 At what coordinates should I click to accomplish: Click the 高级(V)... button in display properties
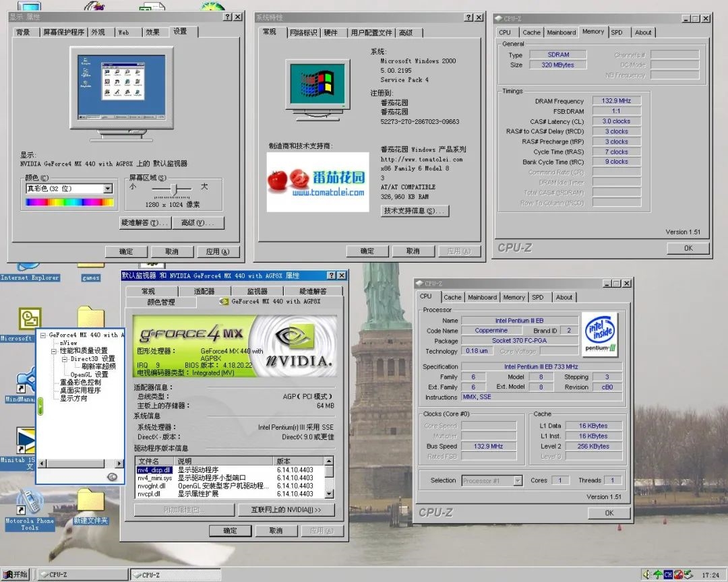(x=197, y=223)
